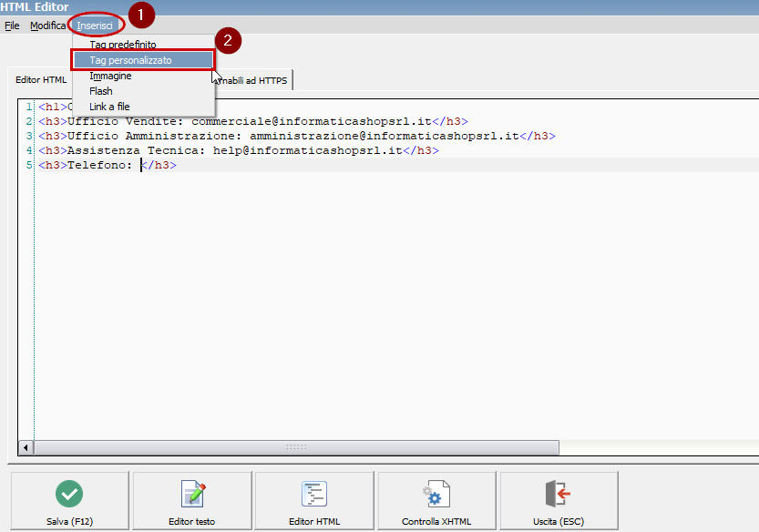Viewport: 759px width, 532px height.
Task: Open the tab ending in 'ad HTTPS'
Action: tap(253, 80)
